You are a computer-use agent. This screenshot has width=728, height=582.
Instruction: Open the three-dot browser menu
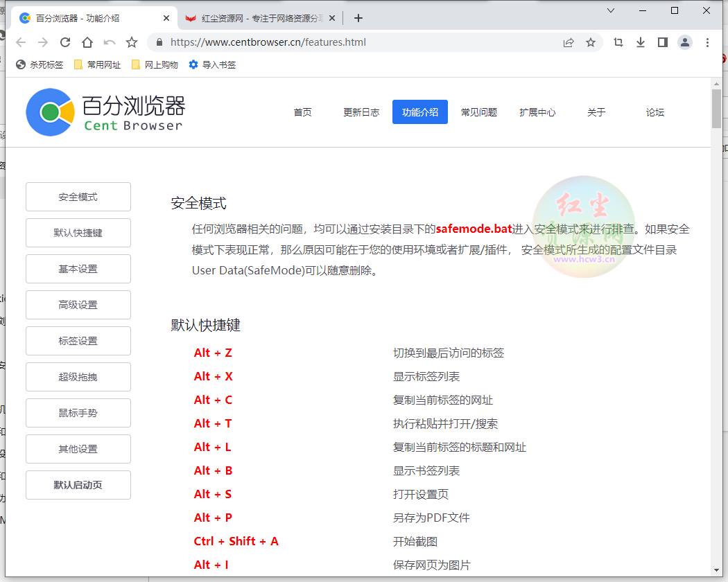click(x=708, y=42)
